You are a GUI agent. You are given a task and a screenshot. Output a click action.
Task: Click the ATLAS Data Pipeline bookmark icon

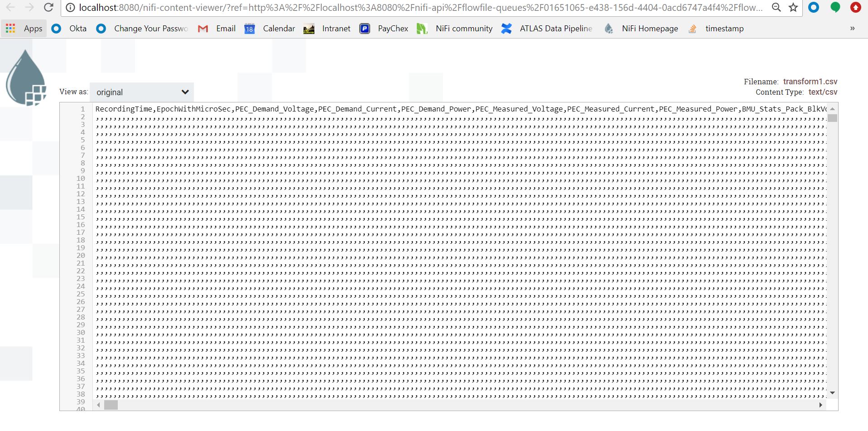coord(507,28)
